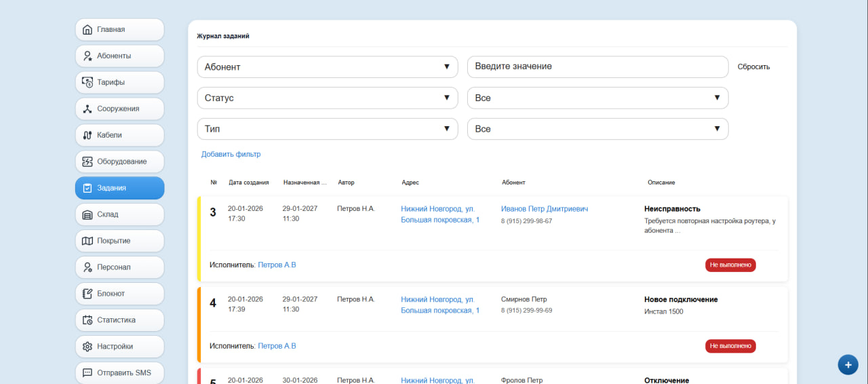Expand the Статус filter dropdown
This screenshot has width=868, height=384.
click(328, 98)
